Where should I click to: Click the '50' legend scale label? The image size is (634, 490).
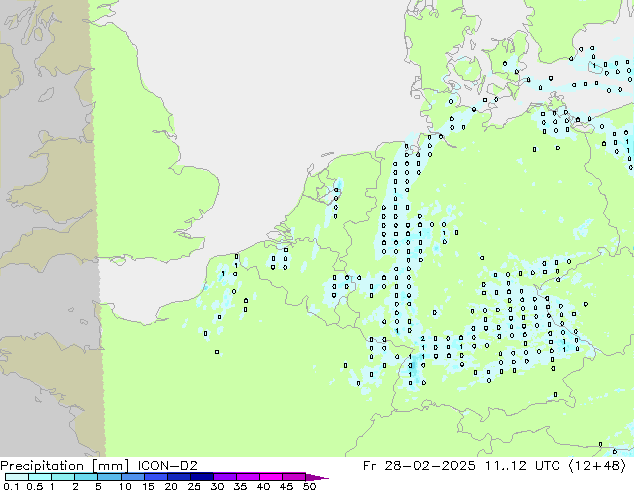coord(310,486)
